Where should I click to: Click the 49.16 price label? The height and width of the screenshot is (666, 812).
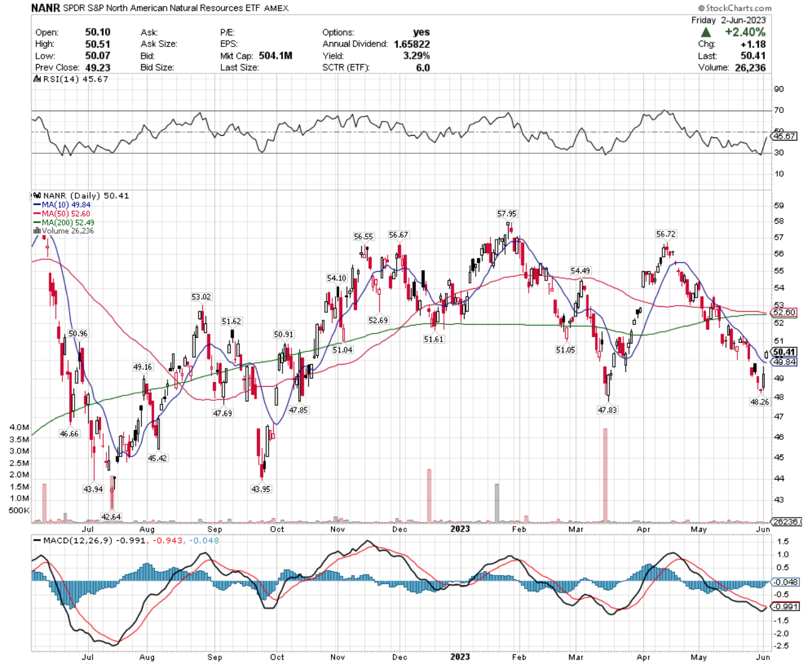click(142, 367)
